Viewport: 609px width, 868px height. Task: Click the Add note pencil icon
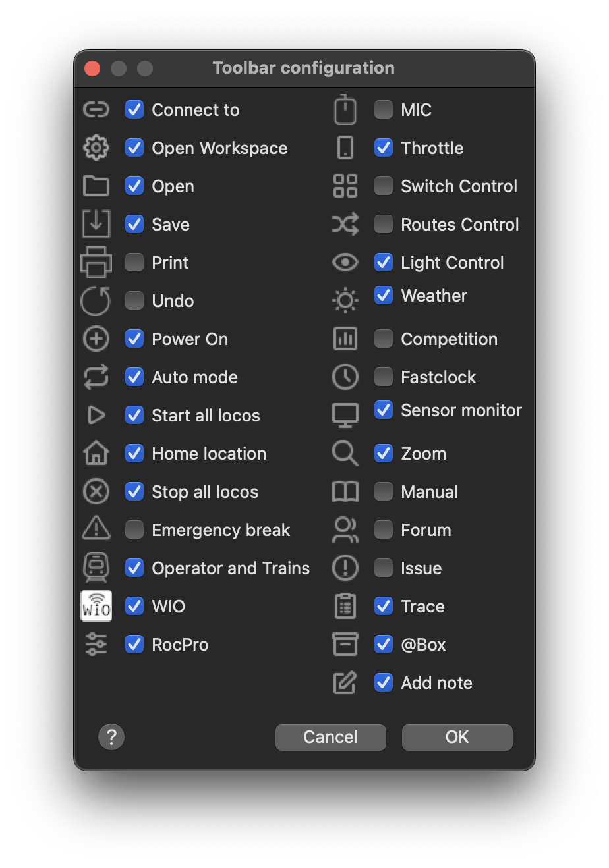point(345,683)
